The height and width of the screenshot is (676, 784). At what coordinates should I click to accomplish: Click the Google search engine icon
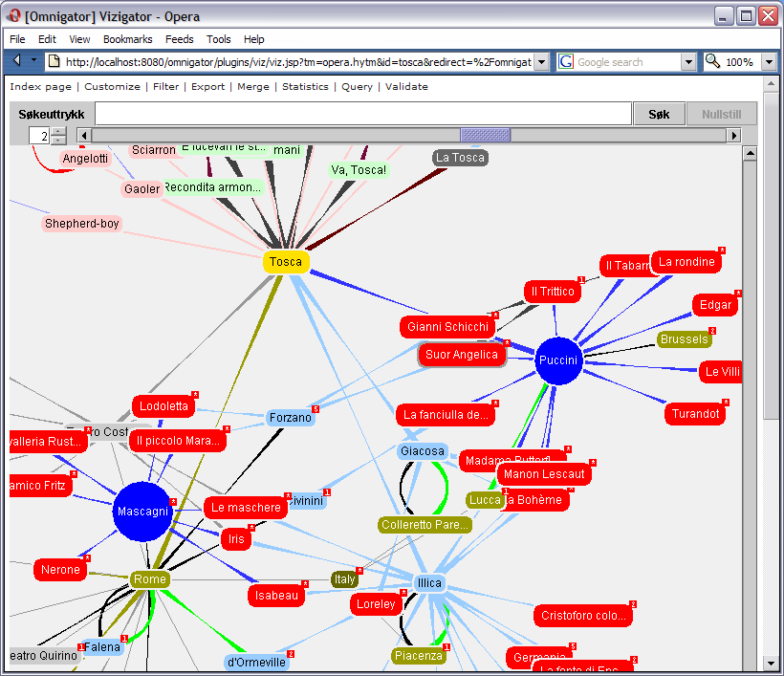coord(566,62)
